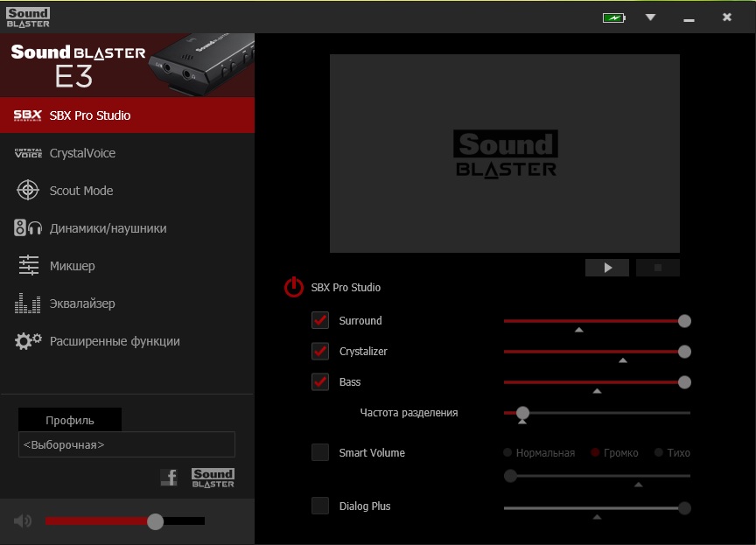Click the Частота разделения slider handle
The image size is (756, 545).
pos(522,413)
